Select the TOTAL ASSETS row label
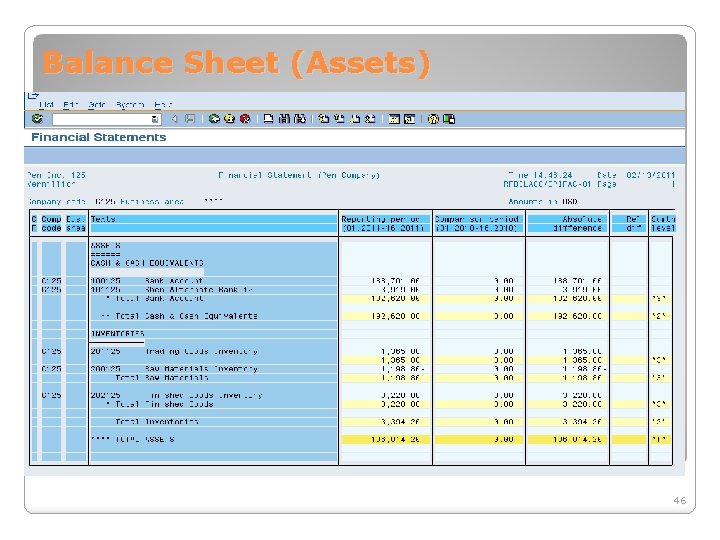This screenshot has width=720, height=540. [x=133, y=439]
